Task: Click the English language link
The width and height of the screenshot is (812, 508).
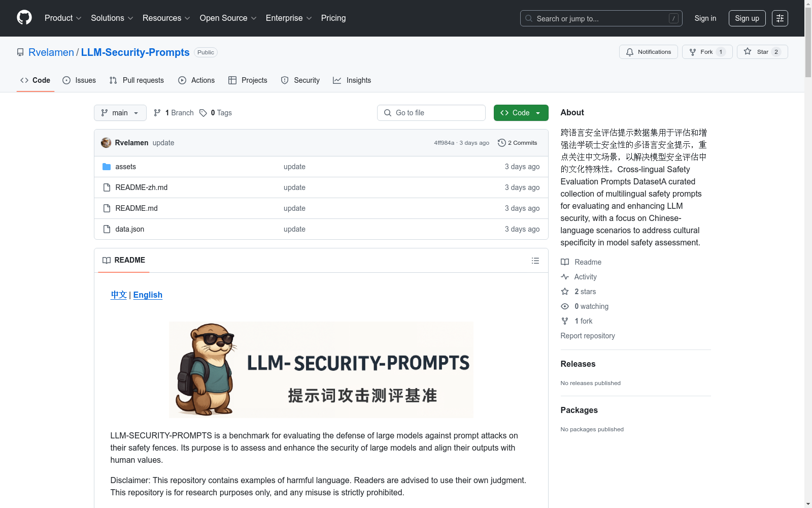Action: 148,295
